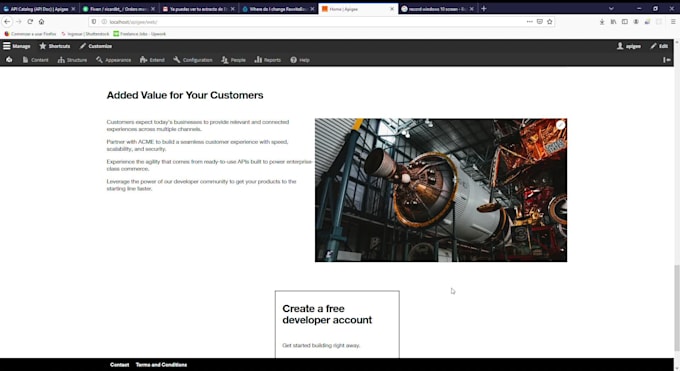Click the spacecraft engine image

point(441,190)
